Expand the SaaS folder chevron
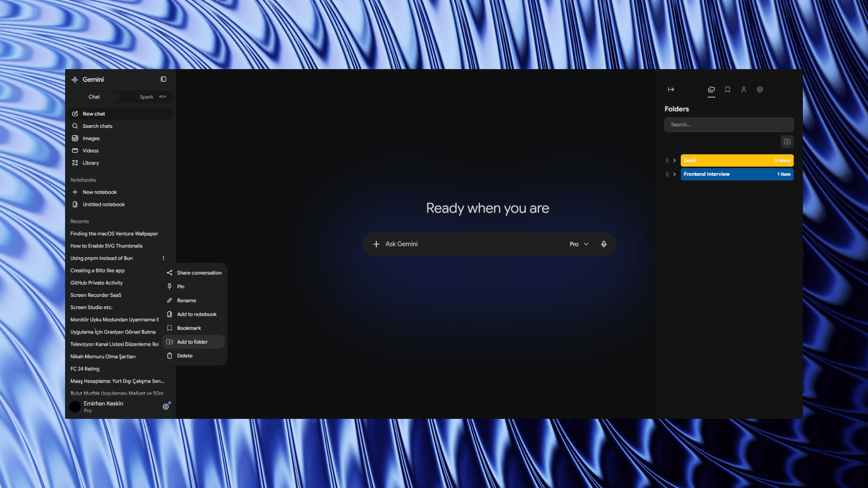Screen dimensions: 868x488 pyautogui.click(x=675, y=160)
